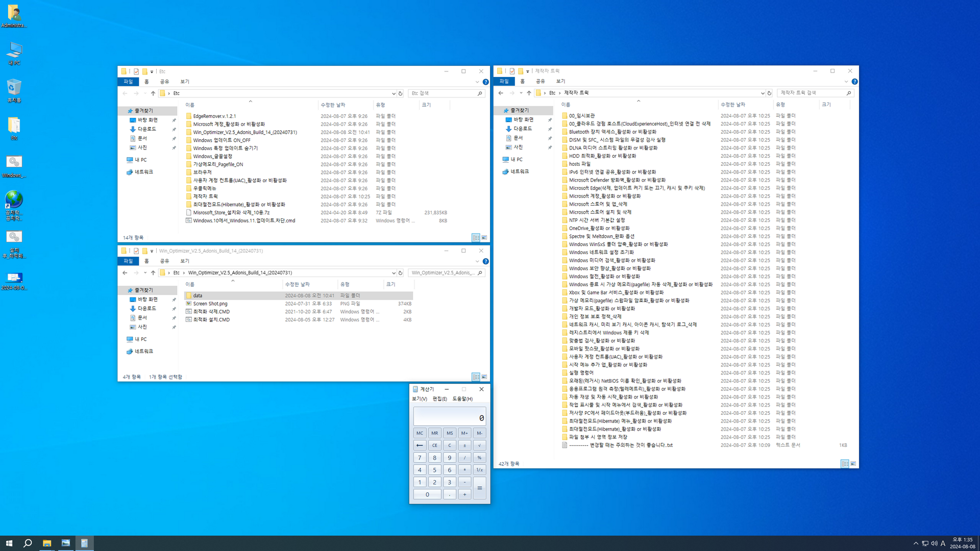
Task: Select the 최적화 설치.CMD file
Action: tap(211, 320)
